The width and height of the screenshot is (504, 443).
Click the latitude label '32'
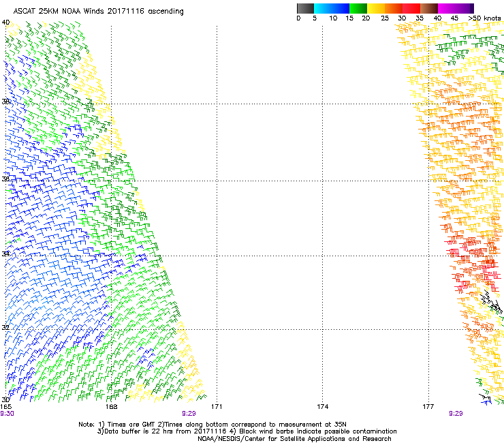point(5,328)
